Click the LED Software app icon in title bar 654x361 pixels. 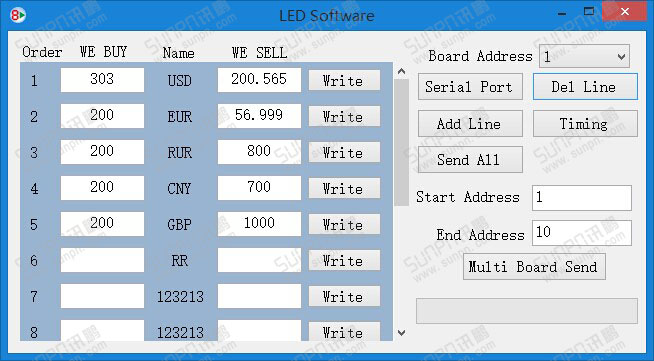pyautogui.click(x=18, y=15)
